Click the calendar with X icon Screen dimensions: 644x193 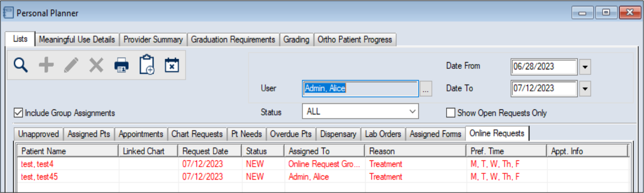coord(172,65)
